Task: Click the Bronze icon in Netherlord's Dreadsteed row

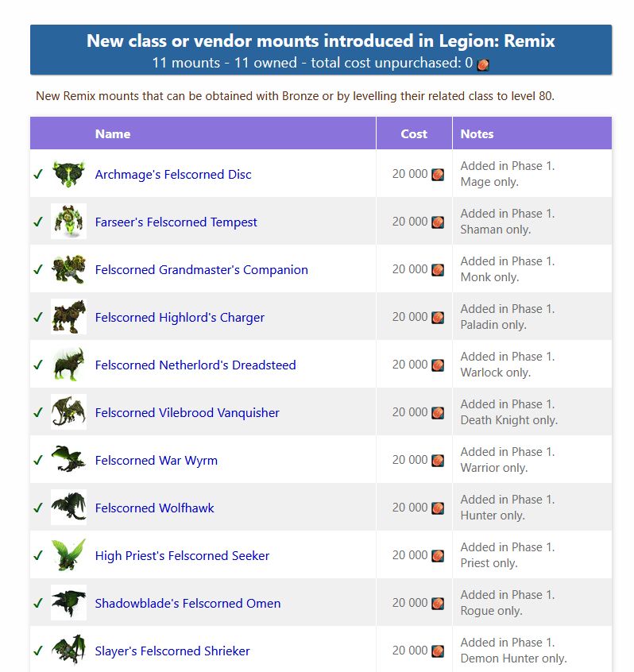Action: coord(438,365)
